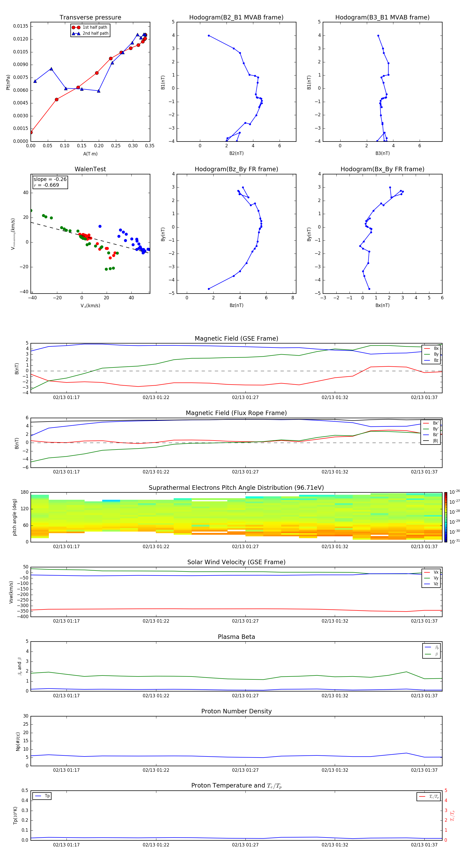Click 'Bz' in the GSE magnetic field legend
Screen dimensions: 473x868
pyautogui.click(x=431, y=360)
